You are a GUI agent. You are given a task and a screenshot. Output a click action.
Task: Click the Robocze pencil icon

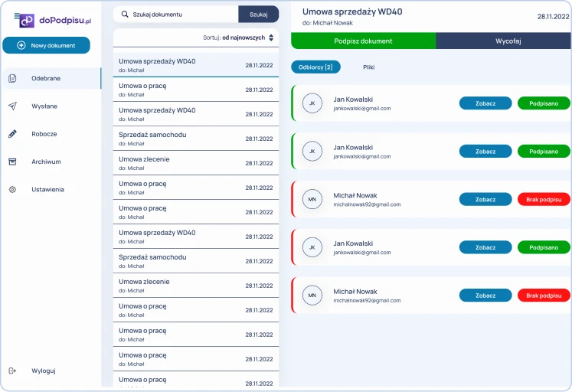tap(12, 134)
